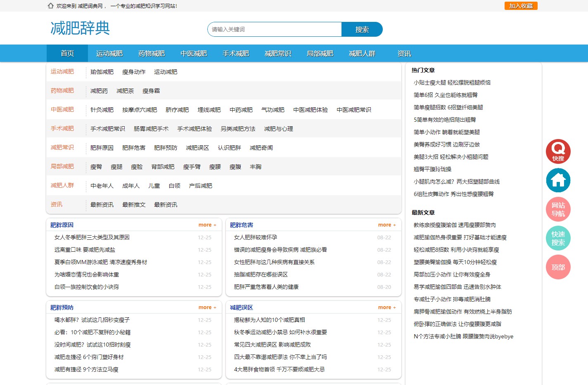Click more + in the 减肥误区 panel
Image resolution: width=588 pixels, height=385 pixels.
tap(387, 307)
